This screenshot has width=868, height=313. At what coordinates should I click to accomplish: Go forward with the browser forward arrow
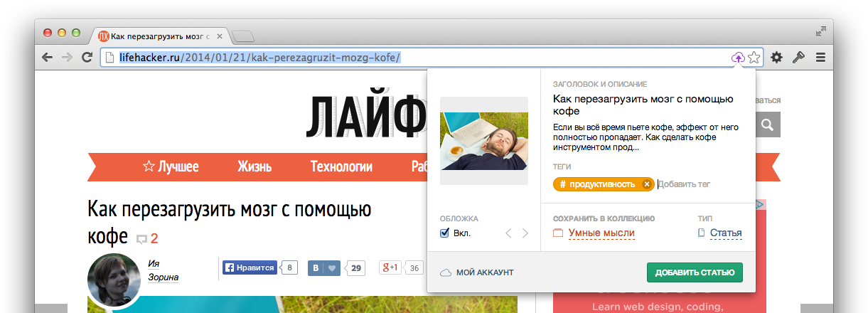[x=67, y=58]
